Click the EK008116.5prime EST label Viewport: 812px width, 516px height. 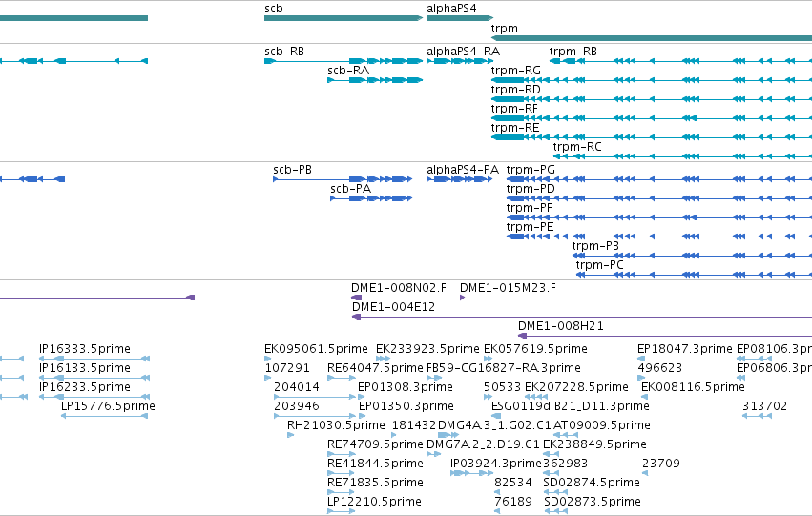[693, 387]
